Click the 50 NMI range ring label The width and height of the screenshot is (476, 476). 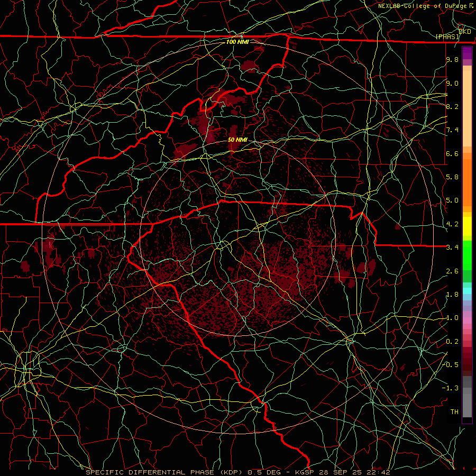point(237,140)
